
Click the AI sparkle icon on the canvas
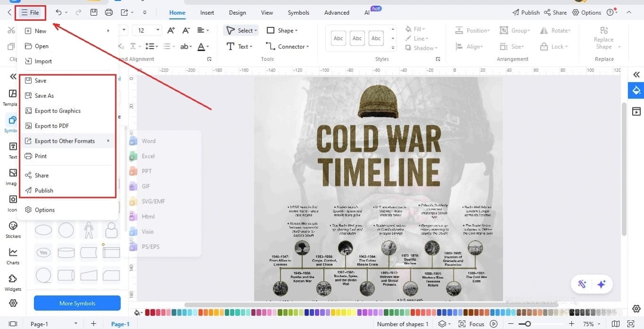pyautogui.click(x=602, y=284)
